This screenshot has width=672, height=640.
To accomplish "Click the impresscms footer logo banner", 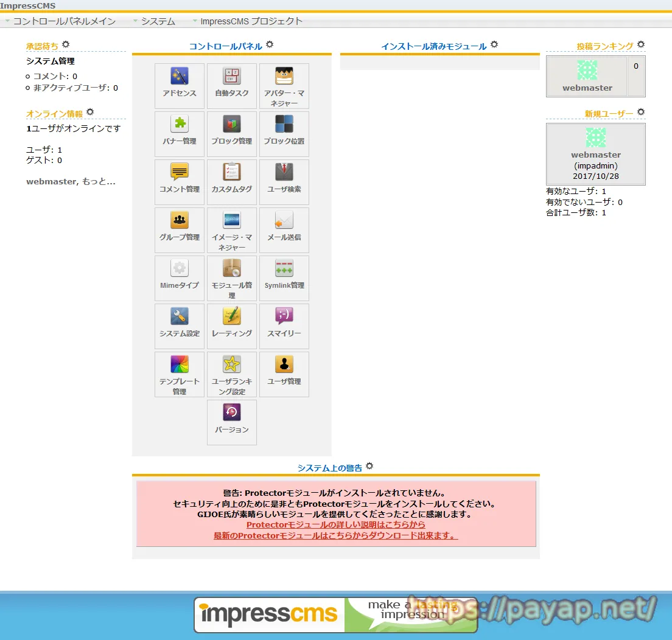I will [335, 614].
